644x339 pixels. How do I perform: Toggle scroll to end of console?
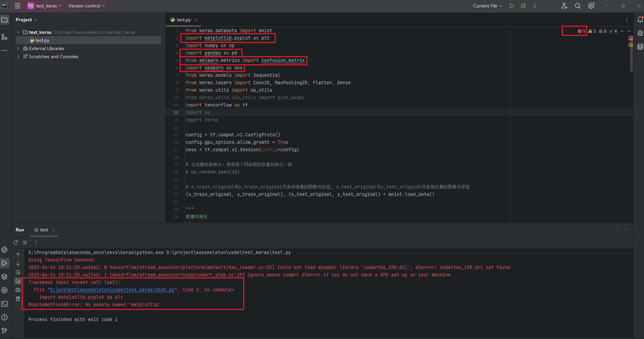coord(18,281)
